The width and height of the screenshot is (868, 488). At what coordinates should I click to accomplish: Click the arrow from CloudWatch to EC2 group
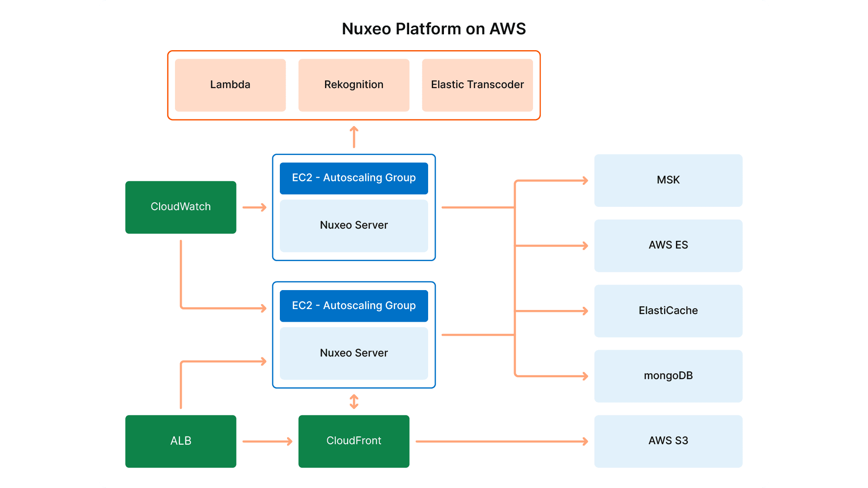pos(254,207)
